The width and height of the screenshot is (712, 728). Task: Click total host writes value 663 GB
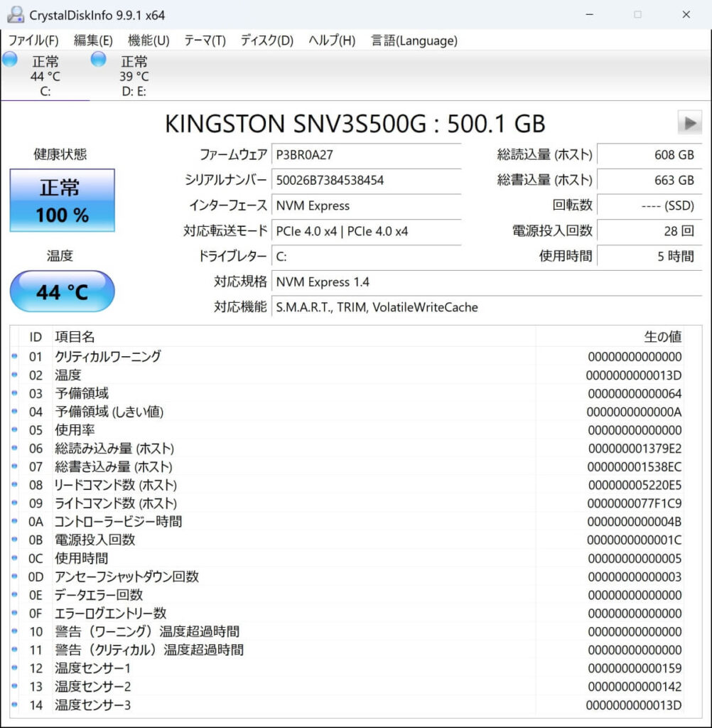click(649, 180)
